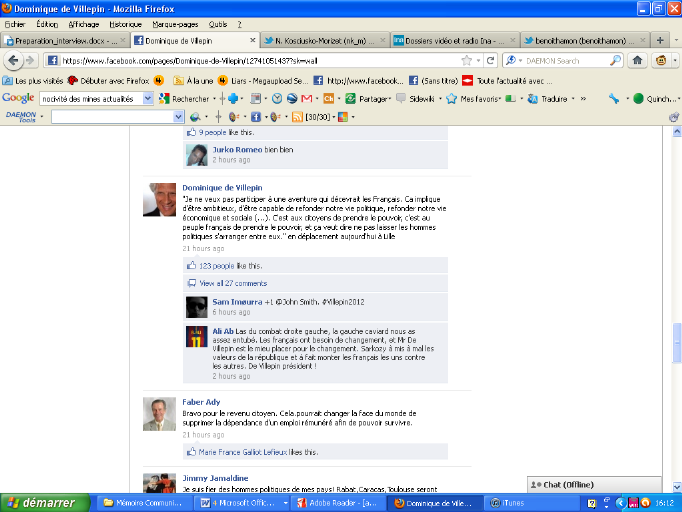Click the DAEMON Search magnifier icon
Screen dimensions: 682x512
point(615,60)
